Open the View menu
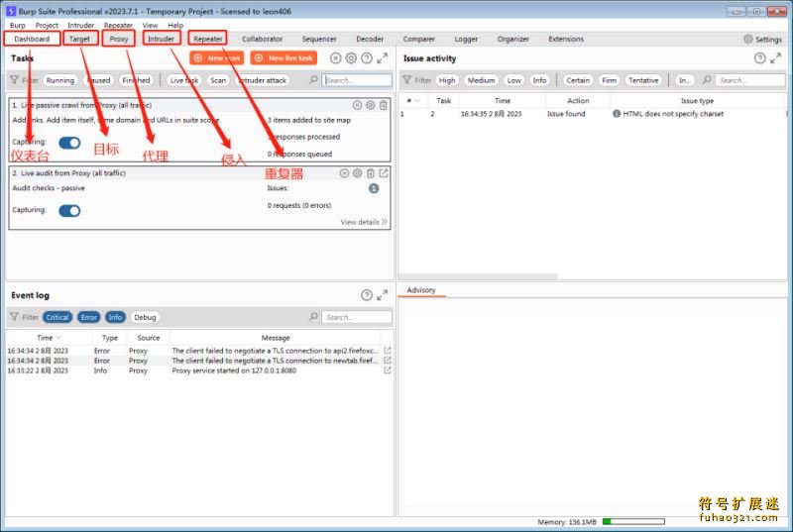 150,25
